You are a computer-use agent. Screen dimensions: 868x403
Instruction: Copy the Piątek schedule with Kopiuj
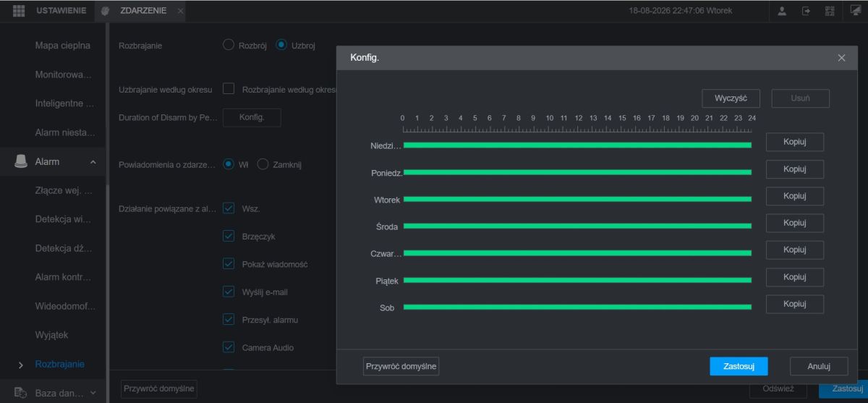(x=794, y=277)
